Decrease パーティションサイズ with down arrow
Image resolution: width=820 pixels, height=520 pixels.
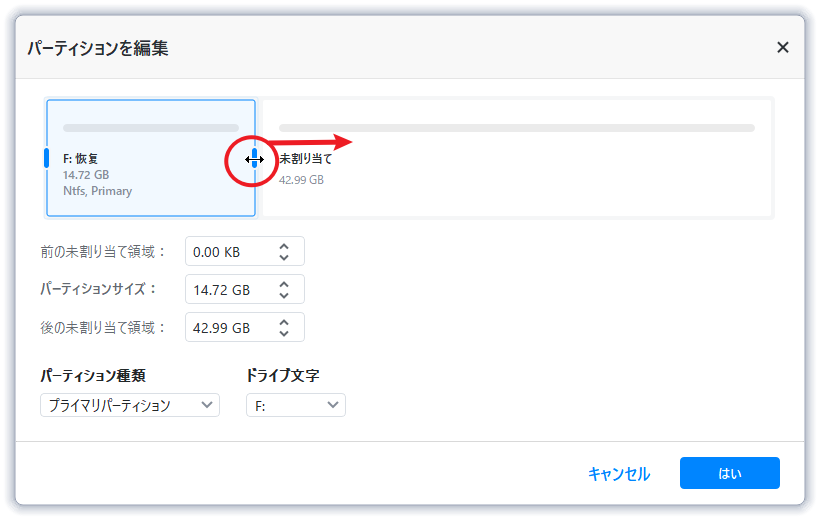click(x=284, y=295)
